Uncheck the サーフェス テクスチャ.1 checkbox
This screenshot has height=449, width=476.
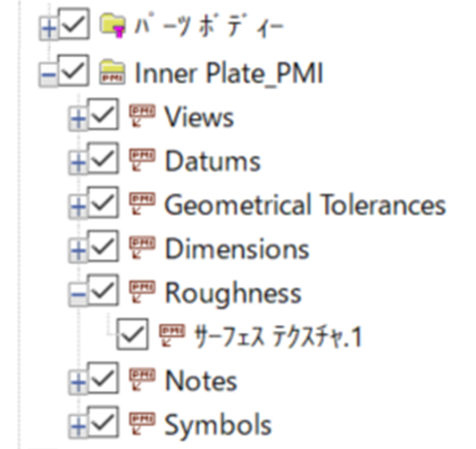coord(133,335)
